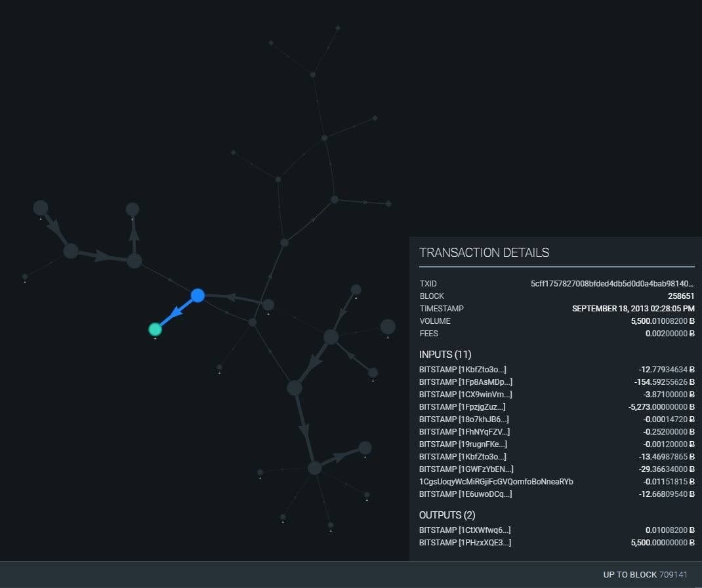Open input address BITSTAMP [1CX9winVm...]
The width and height of the screenshot is (702, 588).
point(466,395)
